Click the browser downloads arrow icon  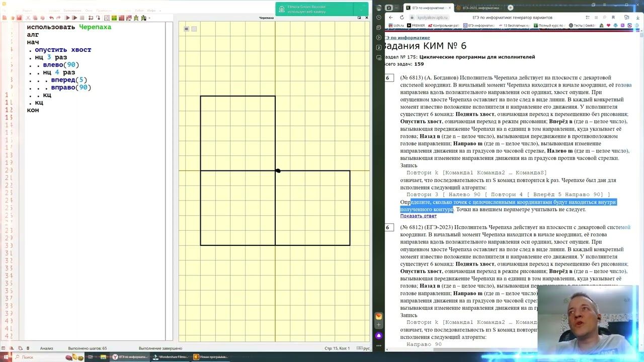[x=637, y=18]
